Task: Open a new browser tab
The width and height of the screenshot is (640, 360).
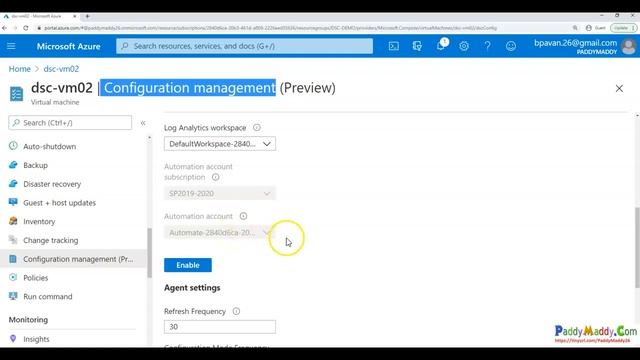Action: pyautogui.click(x=87, y=16)
